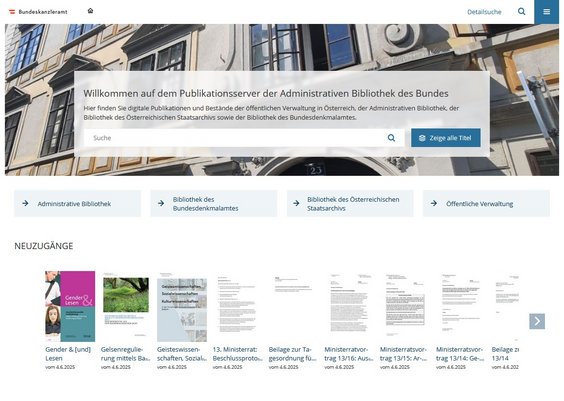Click Ministerratsvortrag 13/14: Ge title
The width and height of the screenshot is (564, 401).
[460, 354]
